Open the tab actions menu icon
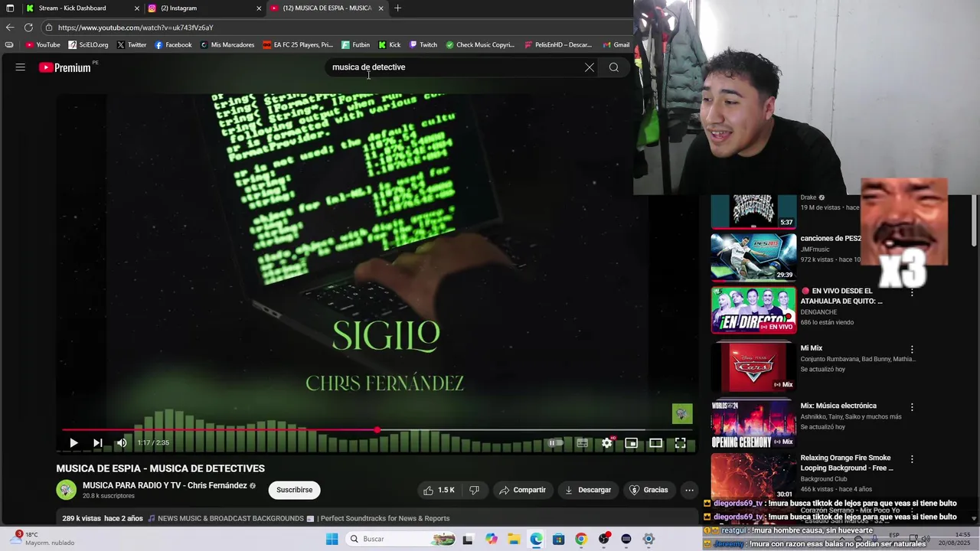 pyautogui.click(x=10, y=8)
